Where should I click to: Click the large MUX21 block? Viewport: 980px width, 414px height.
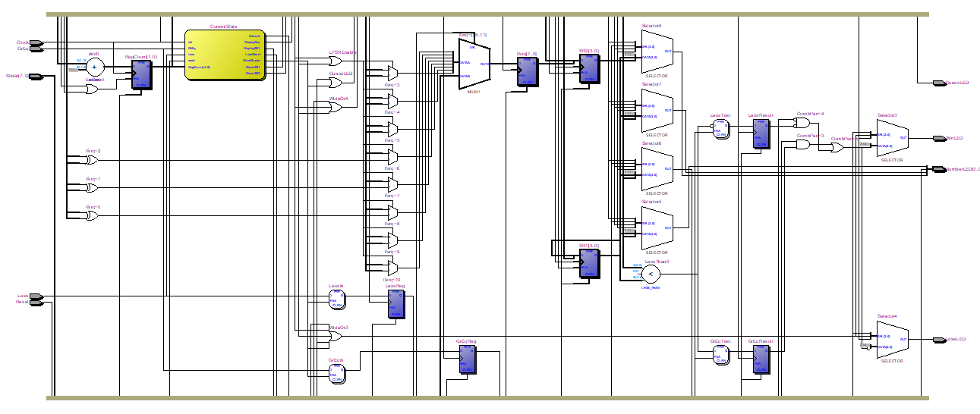tap(474, 64)
